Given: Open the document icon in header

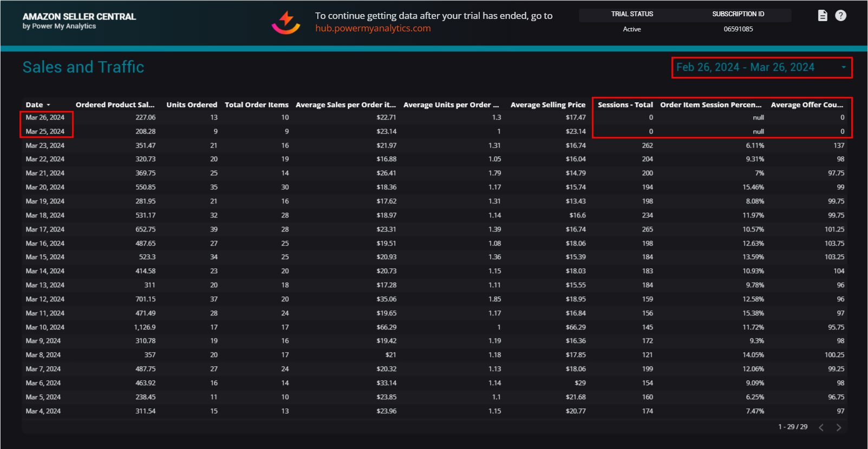Looking at the screenshot, I should 822,16.
